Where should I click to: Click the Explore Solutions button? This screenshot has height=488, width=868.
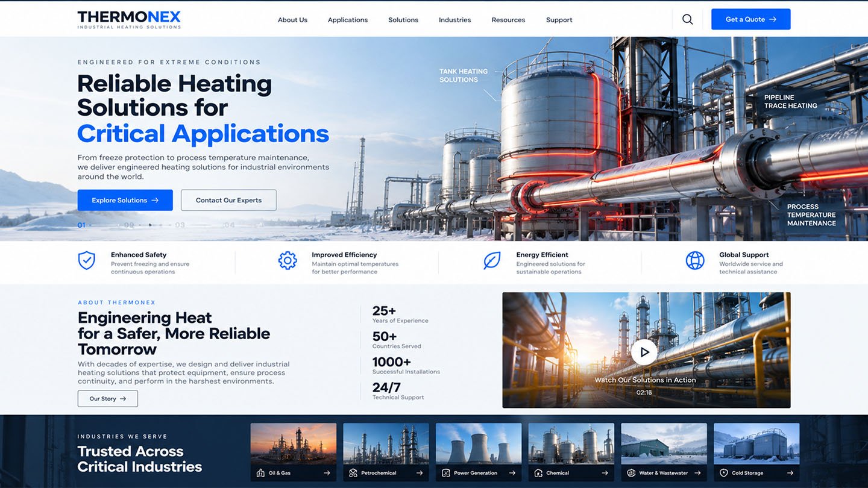tap(125, 200)
